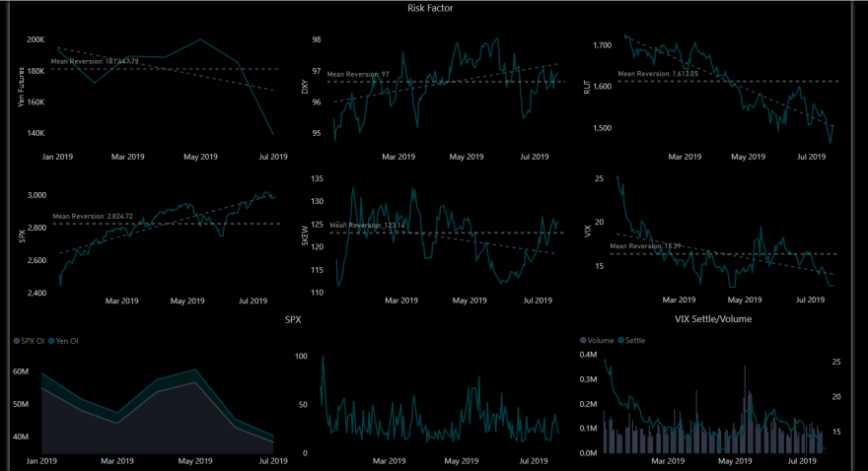868x471 pixels.
Task: Click the 25 value on VIX axis
Action: pos(599,178)
